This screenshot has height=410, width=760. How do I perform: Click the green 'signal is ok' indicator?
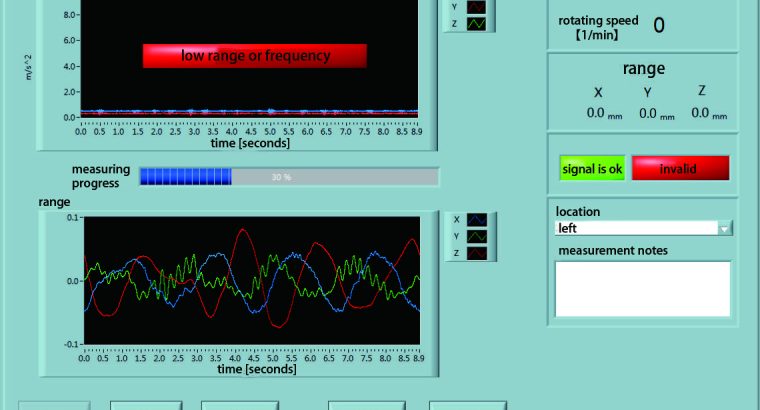pos(592,169)
